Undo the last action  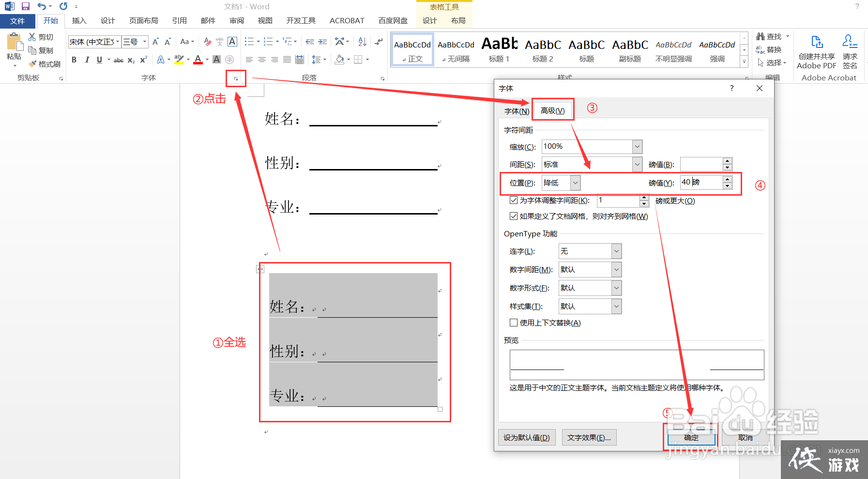point(42,6)
